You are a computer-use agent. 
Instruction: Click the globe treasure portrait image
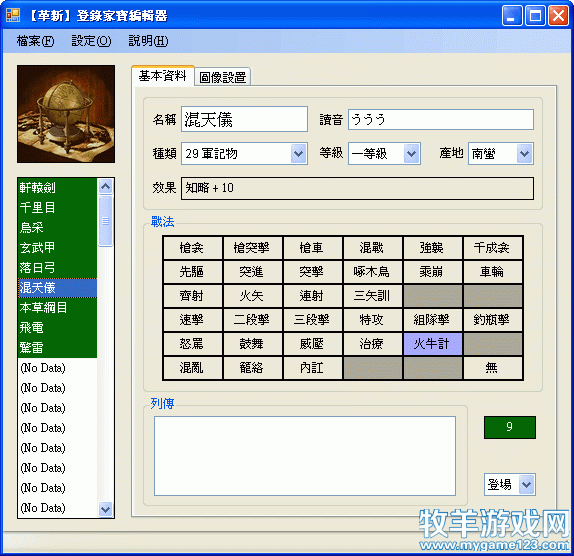pos(66,114)
